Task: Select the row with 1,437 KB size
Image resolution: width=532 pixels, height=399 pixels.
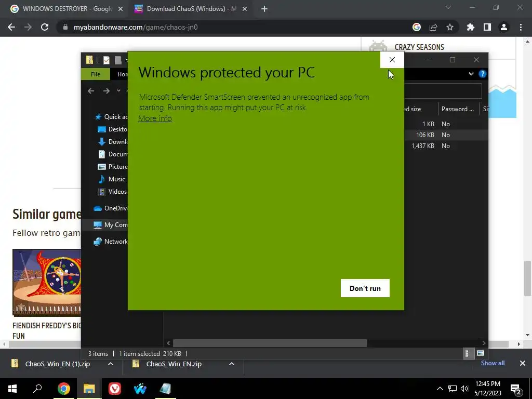Action: click(x=446, y=146)
